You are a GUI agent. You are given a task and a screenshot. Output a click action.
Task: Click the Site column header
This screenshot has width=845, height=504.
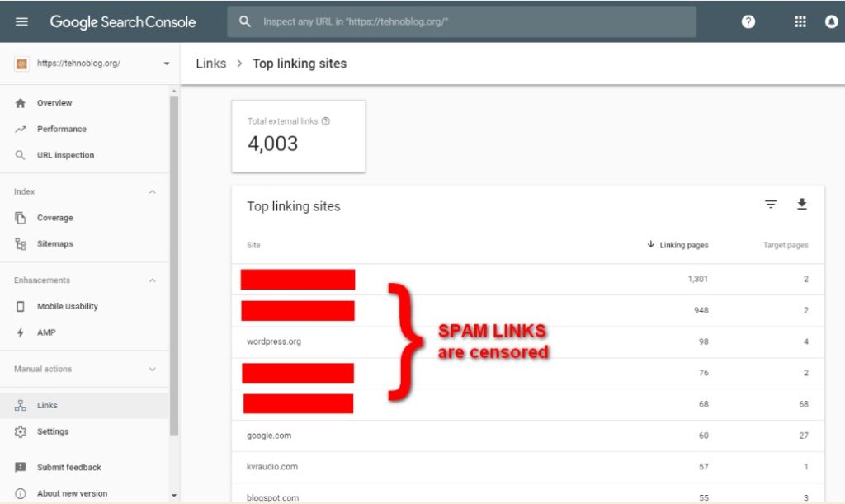tap(253, 245)
